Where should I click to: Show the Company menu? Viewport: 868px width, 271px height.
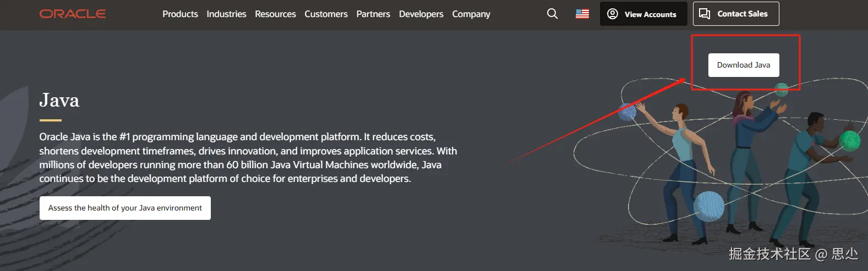(x=471, y=14)
